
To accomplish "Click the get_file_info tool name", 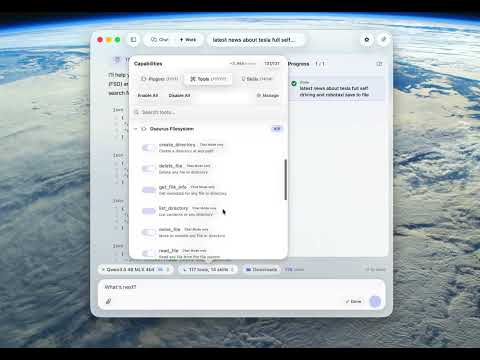I will [x=173, y=187].
